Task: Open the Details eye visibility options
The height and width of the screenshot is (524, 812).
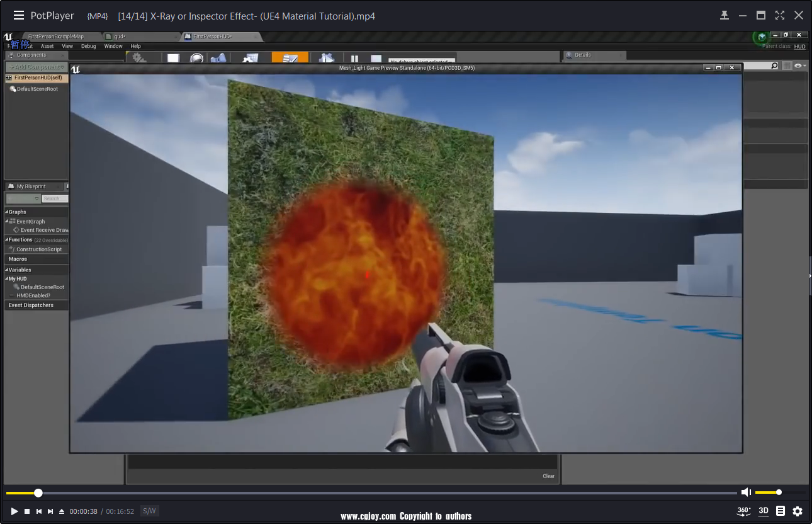Action: 799,65
